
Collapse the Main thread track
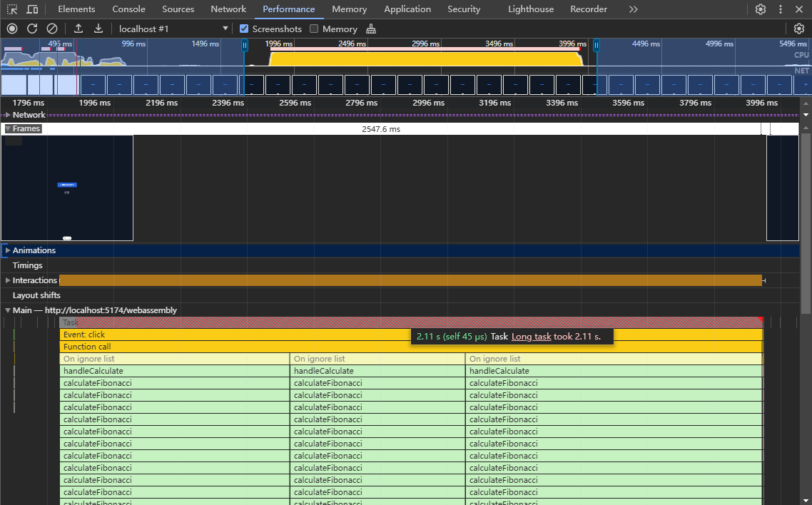(x=8, y=310)
